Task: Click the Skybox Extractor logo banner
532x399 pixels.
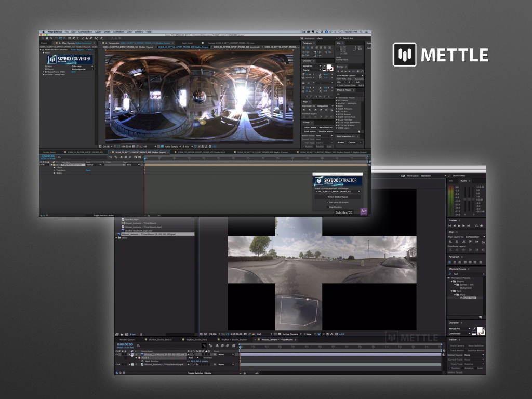Action: point(338,181)
